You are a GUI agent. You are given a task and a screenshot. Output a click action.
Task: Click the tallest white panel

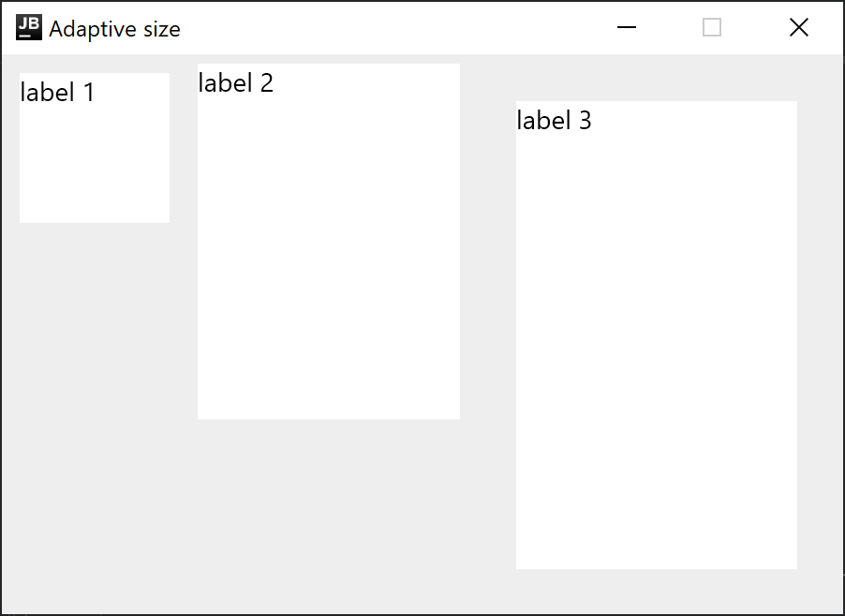(x=656, y=333)
